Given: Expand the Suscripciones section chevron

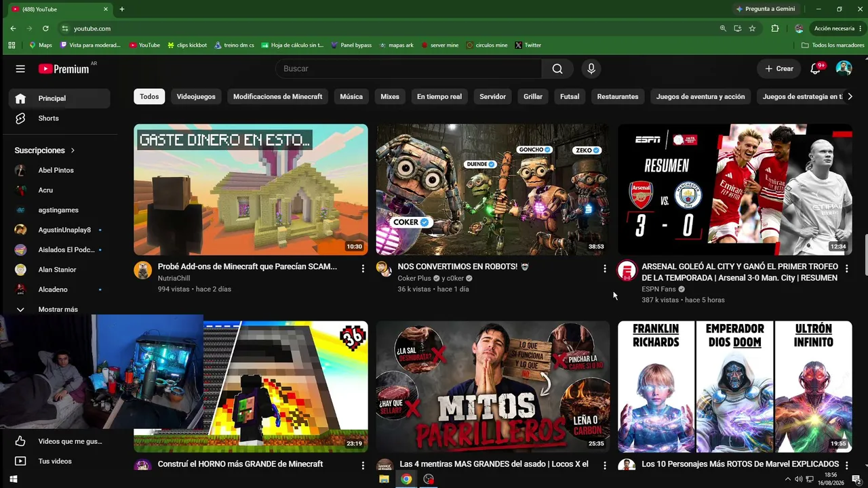Looking at the screenshot, I should 73,150.
